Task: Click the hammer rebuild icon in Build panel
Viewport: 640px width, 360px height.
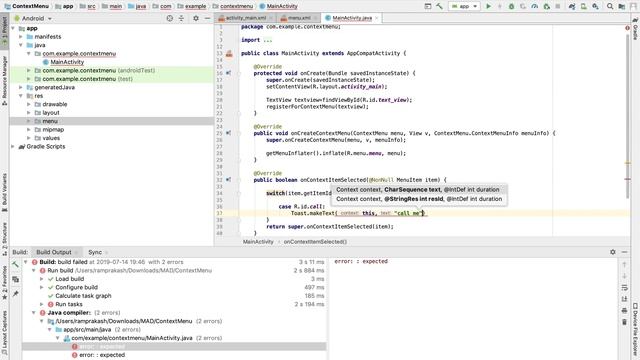Action: [x=16, y=265]
